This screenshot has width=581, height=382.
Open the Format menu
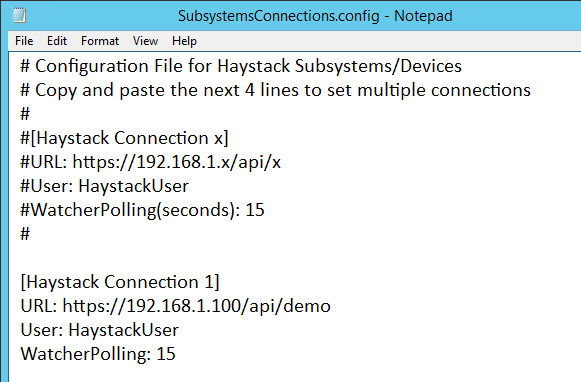click(100, 41)
